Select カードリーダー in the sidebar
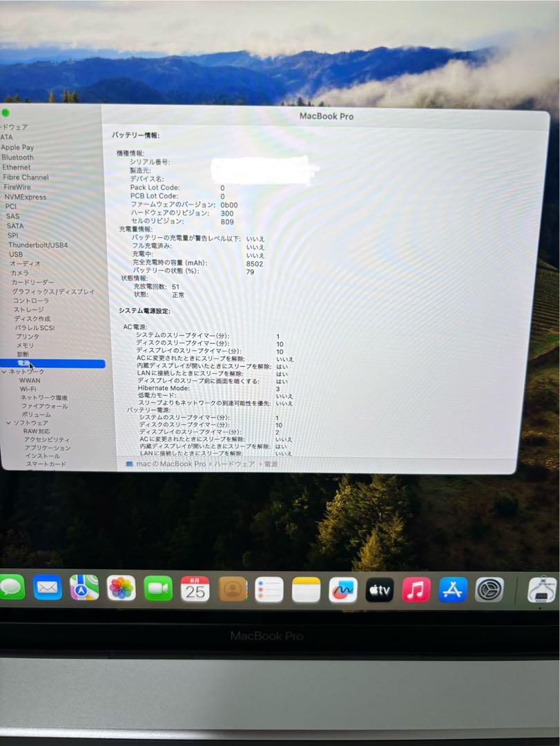Image resolution: width=560 pixels, height=746 pixels. click(33, 282)
